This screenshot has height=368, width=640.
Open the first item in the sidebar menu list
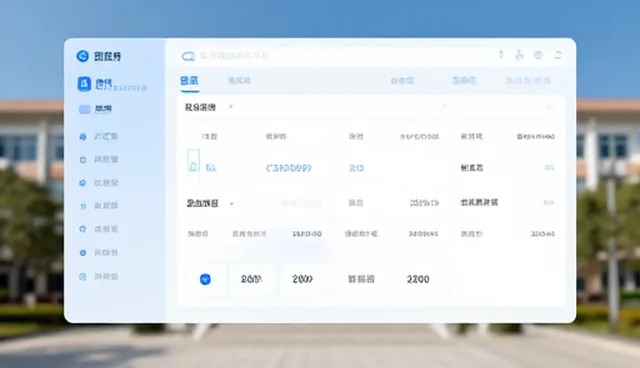click(x=99, y=136)
